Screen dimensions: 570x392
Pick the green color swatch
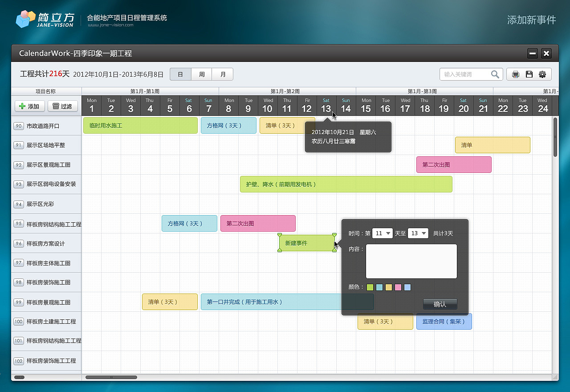(370, 287)
